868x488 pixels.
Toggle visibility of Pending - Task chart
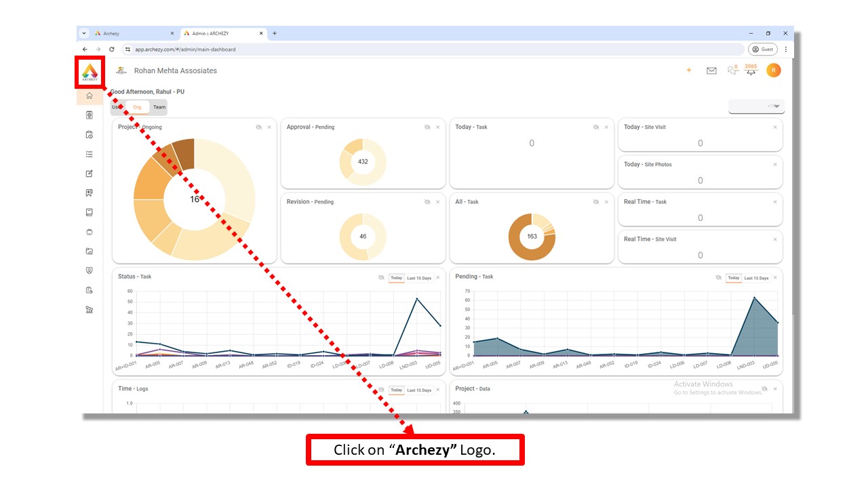tap(718, 278)
